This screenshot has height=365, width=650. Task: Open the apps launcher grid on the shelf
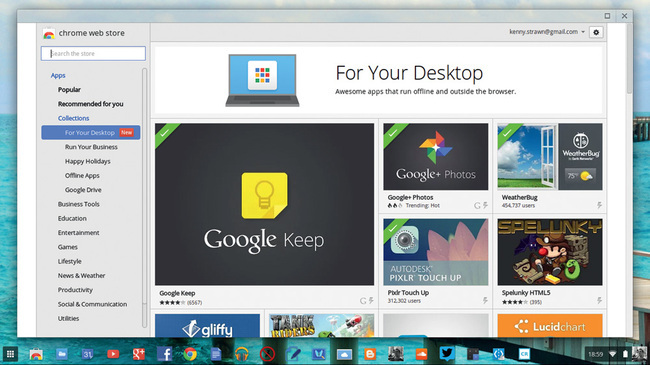pos(10,354)
